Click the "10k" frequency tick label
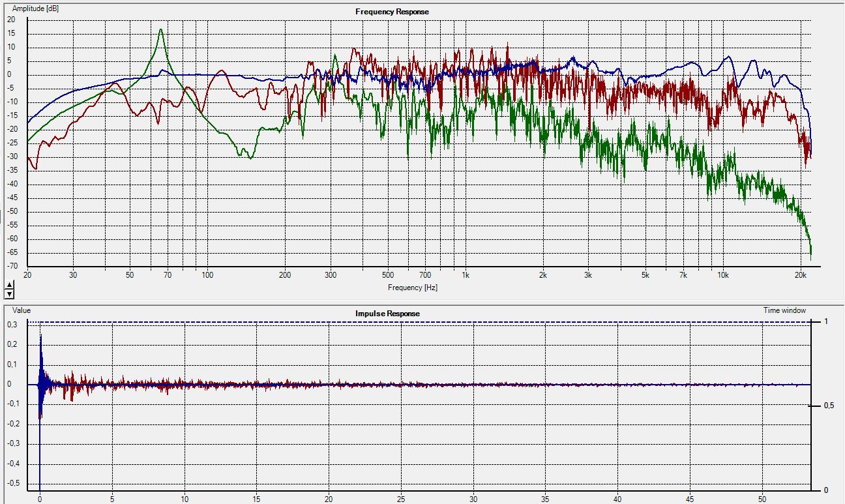The height and width of the screenshot is (504, 845). coord(722,275)
